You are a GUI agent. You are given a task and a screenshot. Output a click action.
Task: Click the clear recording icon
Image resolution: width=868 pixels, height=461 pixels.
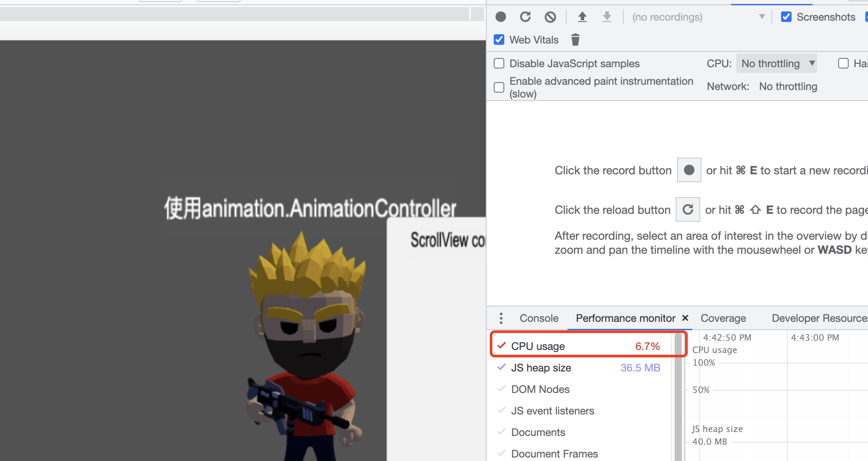(550, 17)
